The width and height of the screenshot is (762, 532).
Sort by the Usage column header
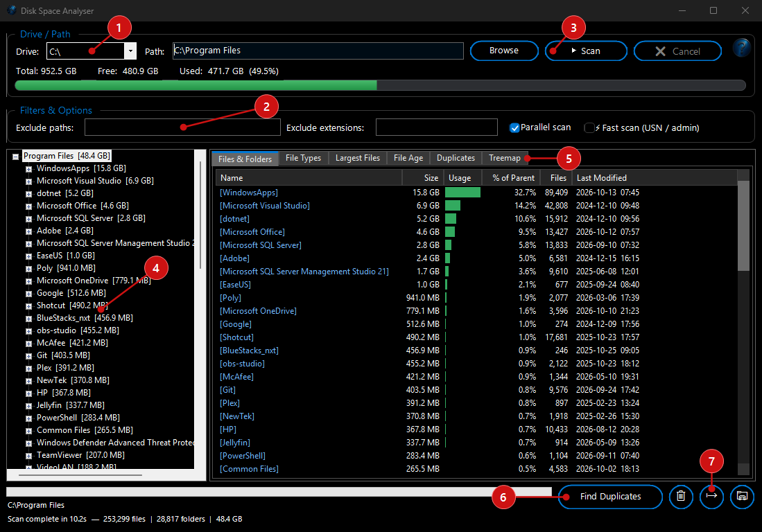pos(462,177)
